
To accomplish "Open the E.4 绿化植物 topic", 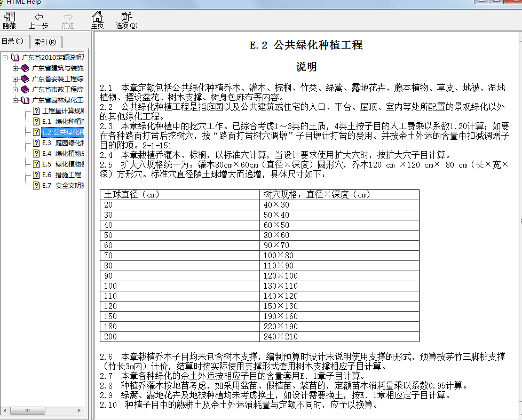I will pyautogui.click(x=63, y=153).
